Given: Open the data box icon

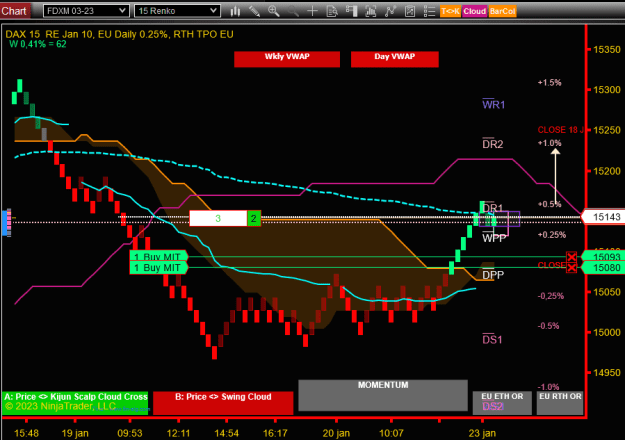Looking at the screenshot, I should click(x=332, y=11).
